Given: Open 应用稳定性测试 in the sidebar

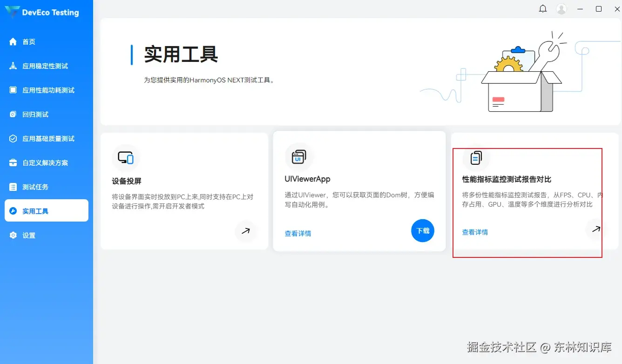Looking at the screenshot, I should pyautogui.click(x=47, y=66).
